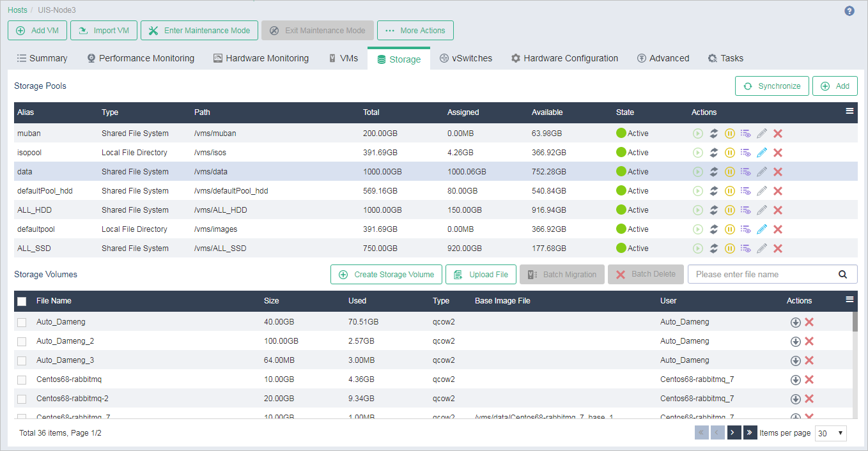View details of ALL_SSD storage pool
The height and width of the screenshot is (451, 868).
(x=745, y=248)
